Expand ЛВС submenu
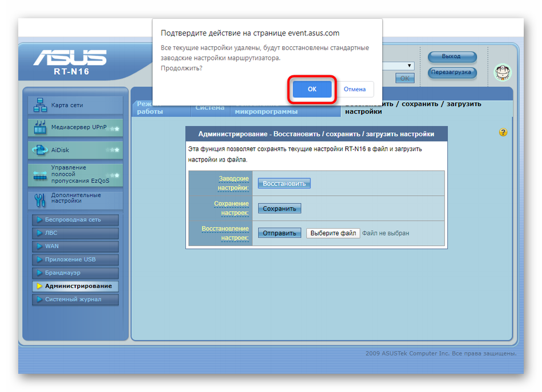This screenshot has width=542, height=392. (x=75, y=233)
